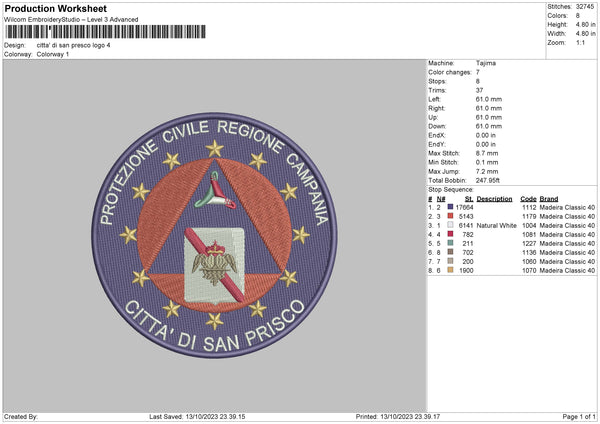The width and height of the screenshot is (600, 424).
Task: Click the barcode under the worksheet title
Action: (106, 32)
